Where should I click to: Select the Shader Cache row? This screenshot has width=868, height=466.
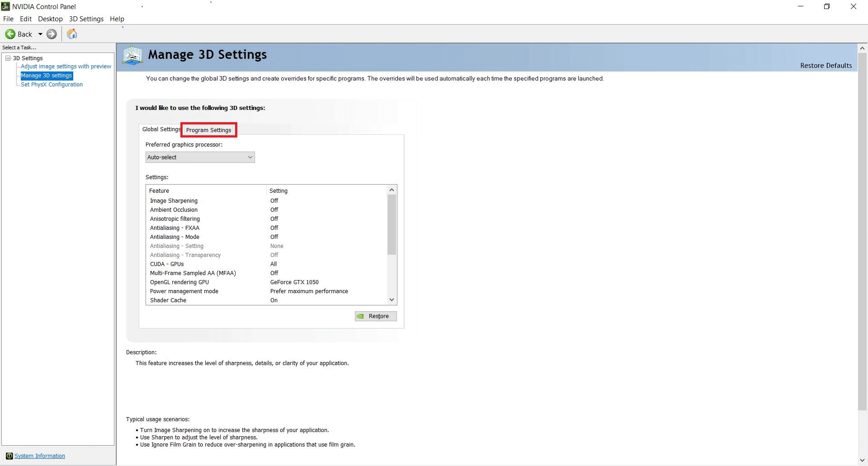tap(267, 300)
